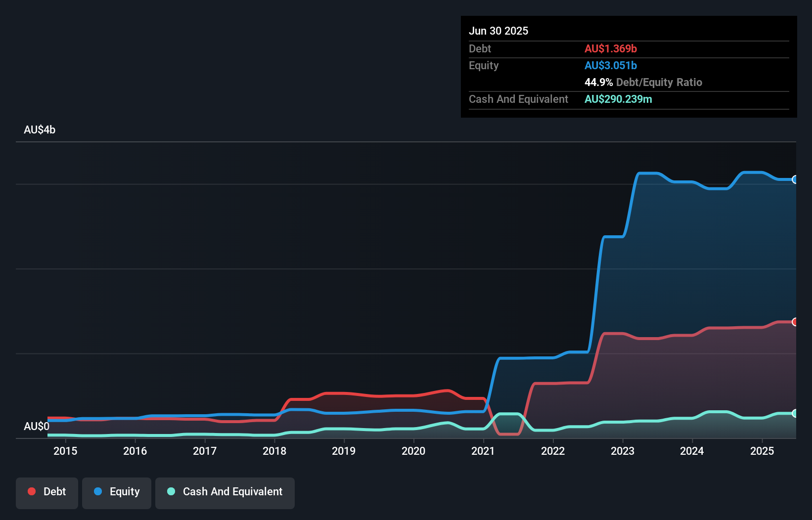
Task: Click the 2022 x-axis label
Action: [x=553, y=451]
